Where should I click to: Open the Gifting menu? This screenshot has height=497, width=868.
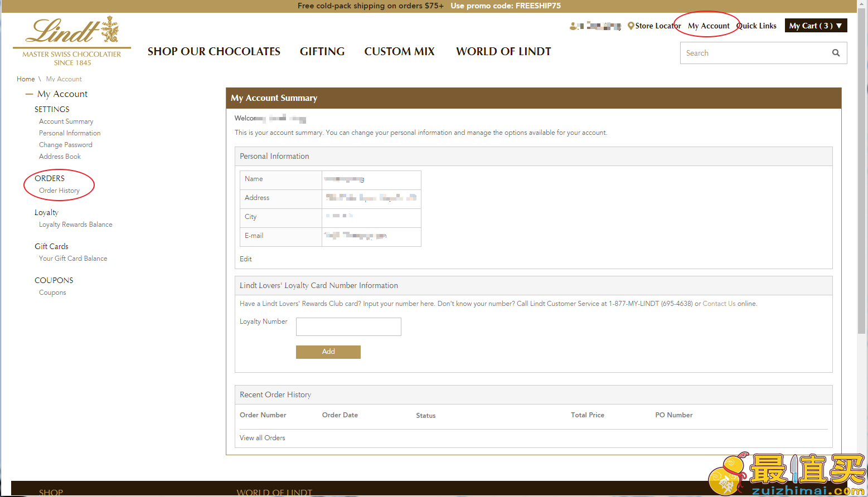coord(322,51)
